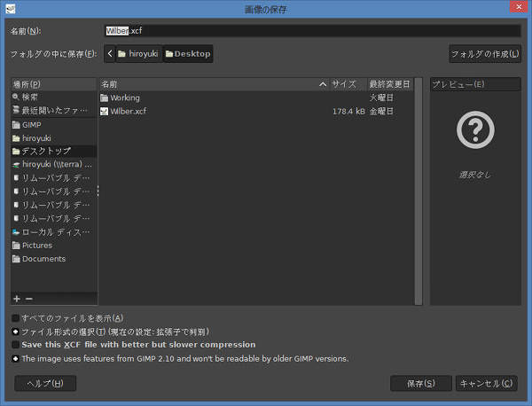Select the second リムーバブル removable drive entry
Viewport: 532px width, 406px height.
point(53,191)
